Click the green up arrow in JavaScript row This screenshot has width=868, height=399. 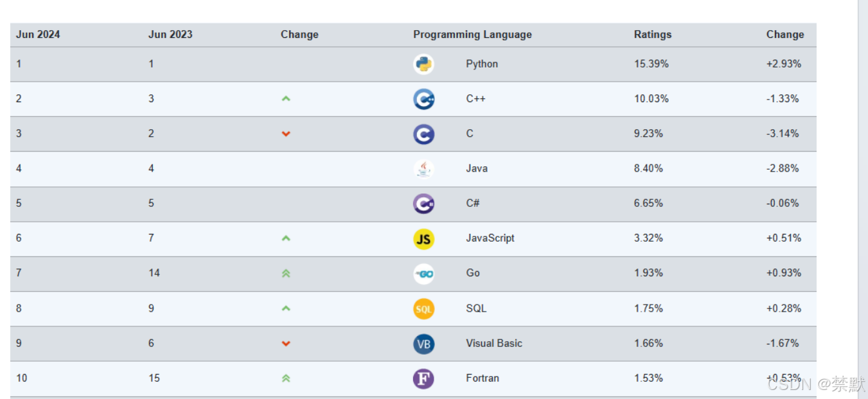pyautogui.click(x=286, y=238)
